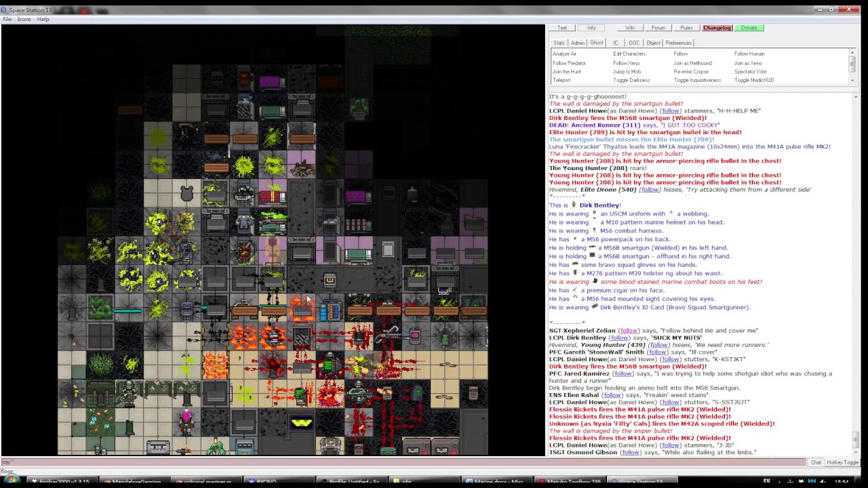Click the Hotkey Toggle button
Viewport: 868px width, 488px height.
(842, 462)
